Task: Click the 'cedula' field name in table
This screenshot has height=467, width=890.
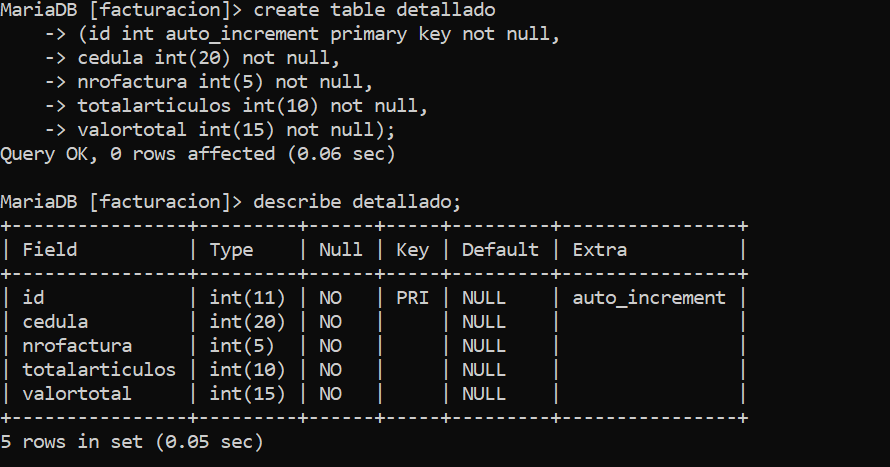Action: 56,322
